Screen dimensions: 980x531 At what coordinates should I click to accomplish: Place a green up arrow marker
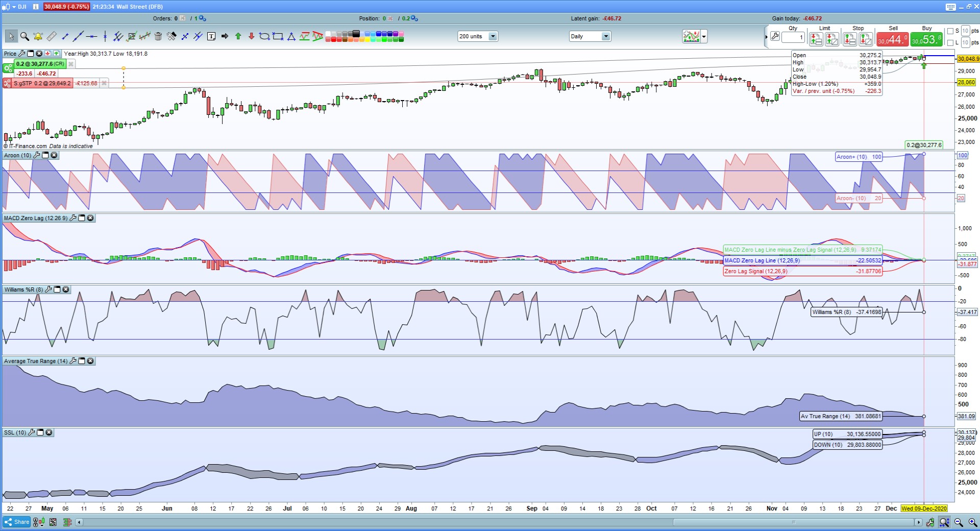pyautogui.click(x=238, y=36)
